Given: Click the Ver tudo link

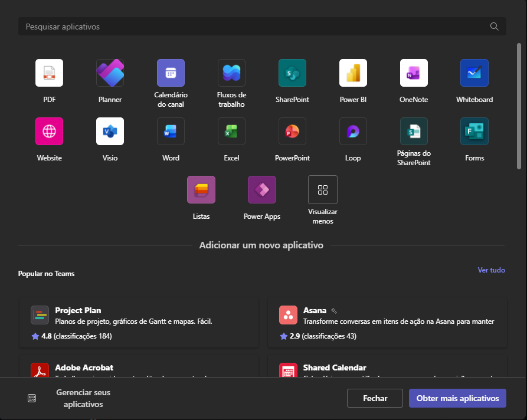Looking at the screenshot, I should [x=491, y=270].
